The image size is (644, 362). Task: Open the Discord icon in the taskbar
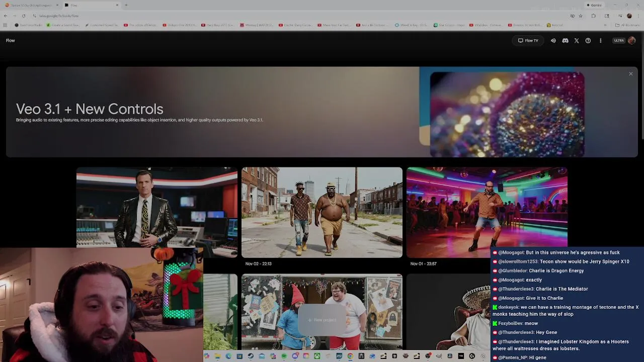[x=295, y=356]
